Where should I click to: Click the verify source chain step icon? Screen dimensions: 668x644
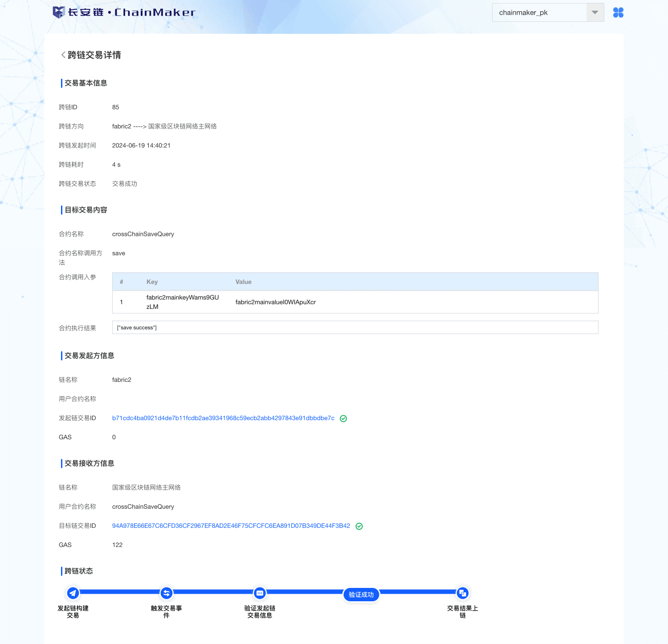click(x=260, y=593)
